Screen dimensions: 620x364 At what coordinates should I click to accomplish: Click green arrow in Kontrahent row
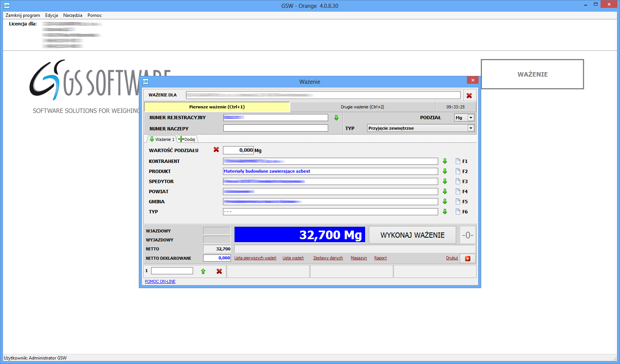click(445, 161)
